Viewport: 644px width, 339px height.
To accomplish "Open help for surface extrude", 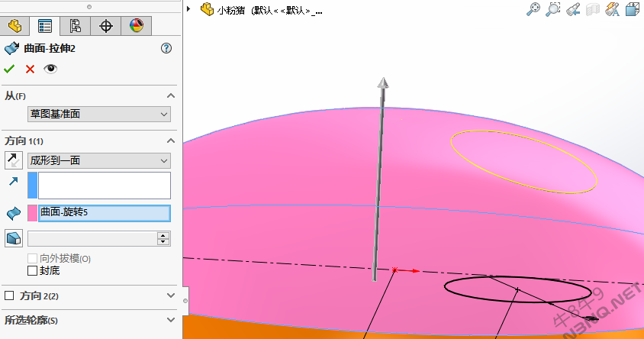I will point(166,48).
